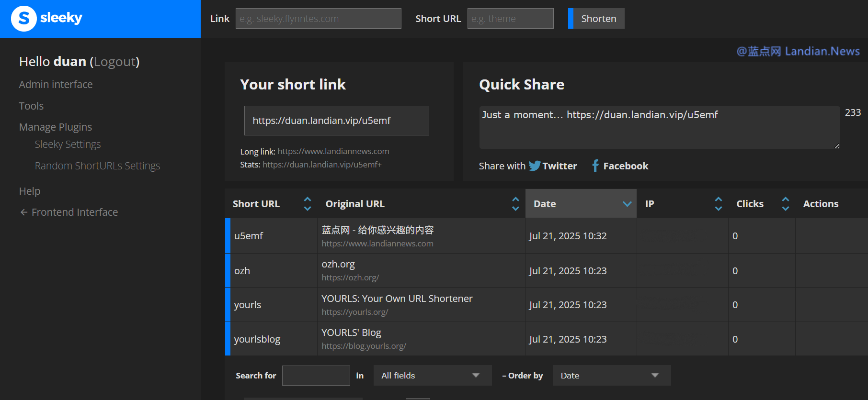Image resolution: width=868 pixels, height=400 pixels.
Task: Click the Link URL input field
Action: click(x=318, y=19)
